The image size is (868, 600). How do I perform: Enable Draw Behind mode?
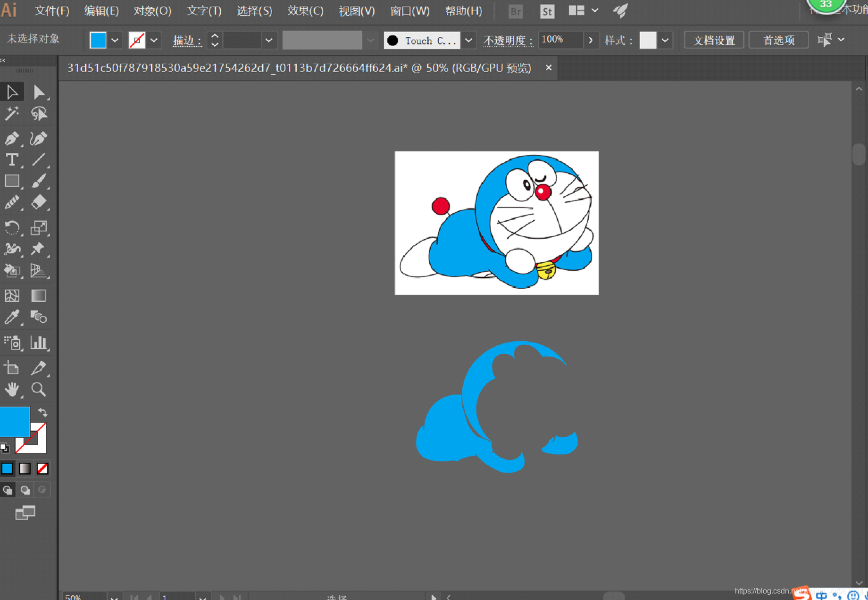tap(25, 490)
